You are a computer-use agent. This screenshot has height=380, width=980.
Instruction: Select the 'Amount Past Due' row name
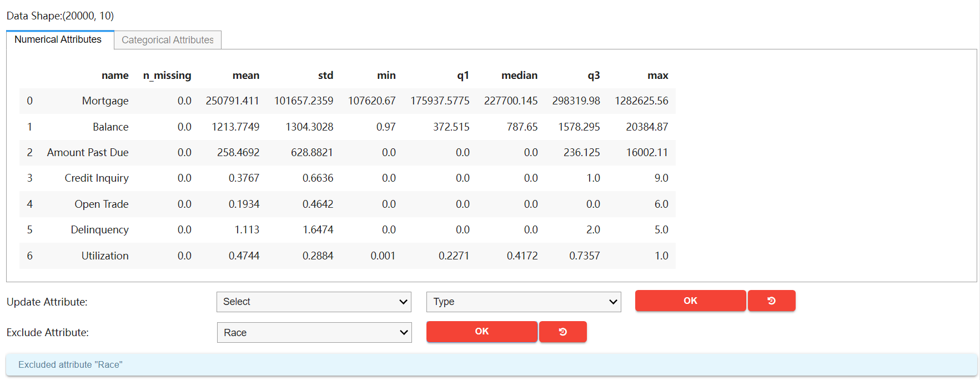coord(88,153)
